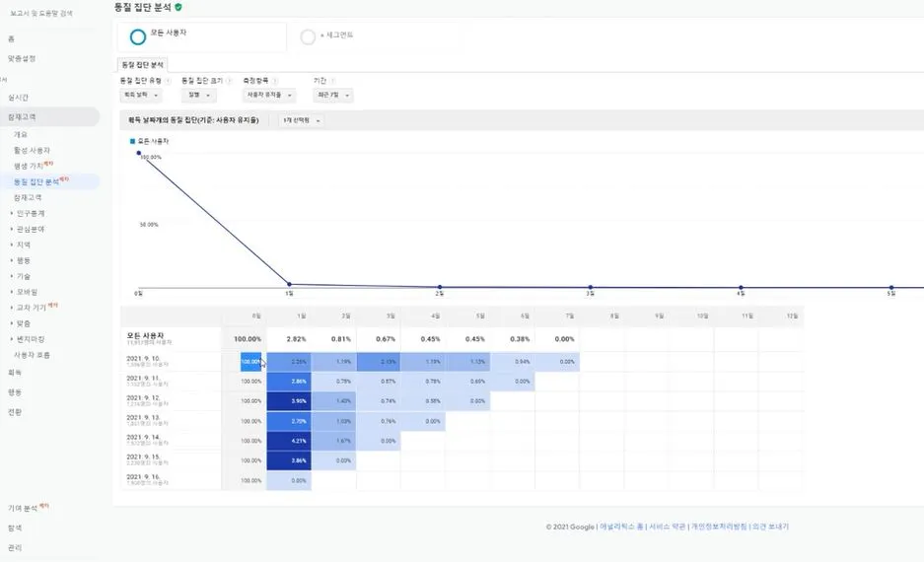The width and height of the screenshot is (924, 562).
Task: Open the 전환 section in the sidebar
Action: tap(15, 412)
